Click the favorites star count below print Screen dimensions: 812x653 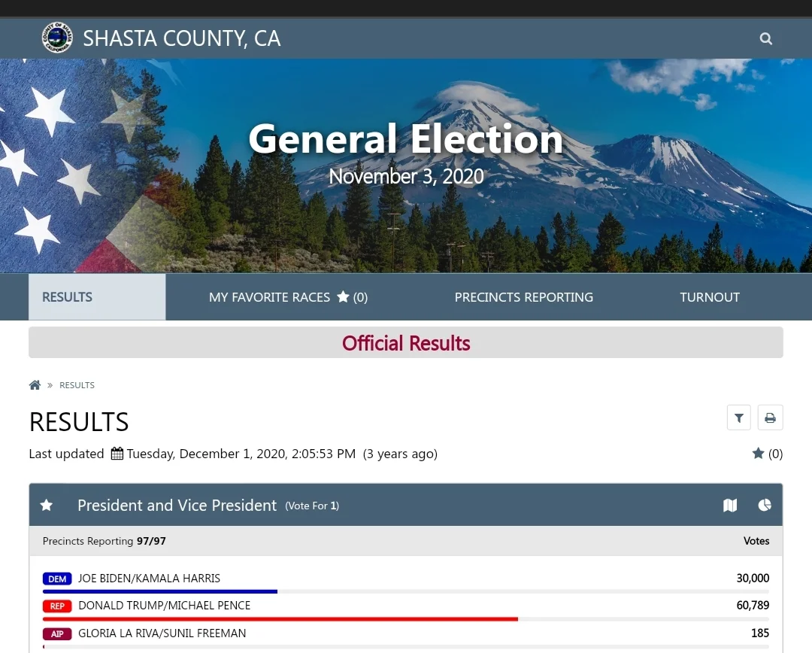tap(767, 454)
